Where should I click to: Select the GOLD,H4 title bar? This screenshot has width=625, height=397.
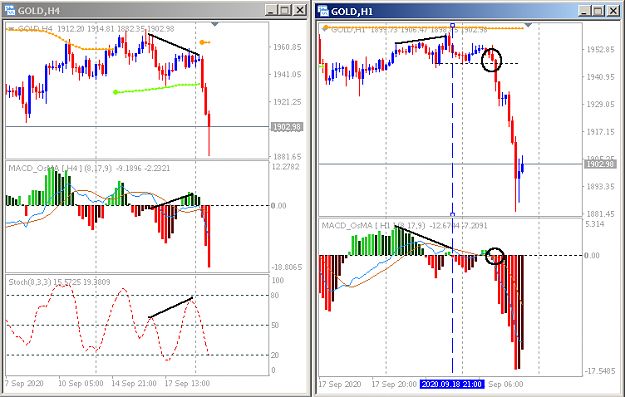(x=155, y=10)
